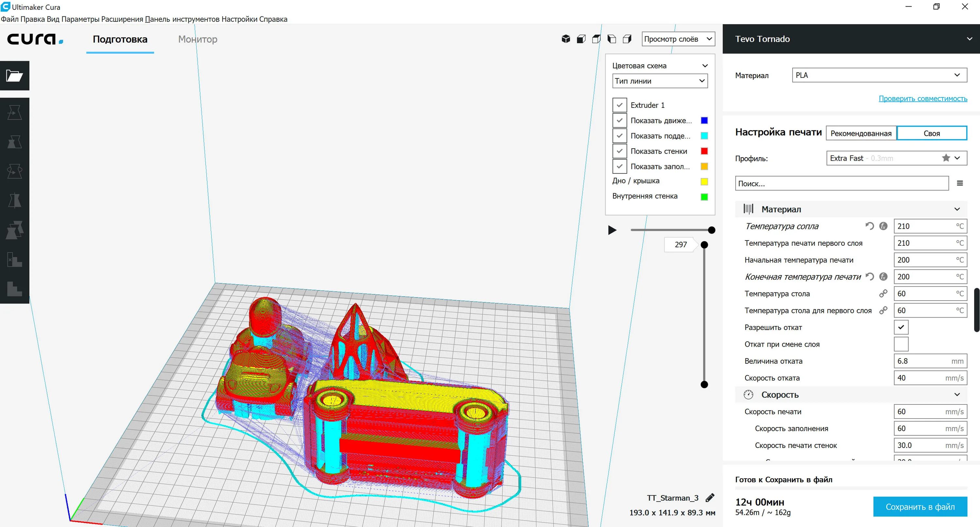Click the Скорость category speedometer icon

click(748, 395)
